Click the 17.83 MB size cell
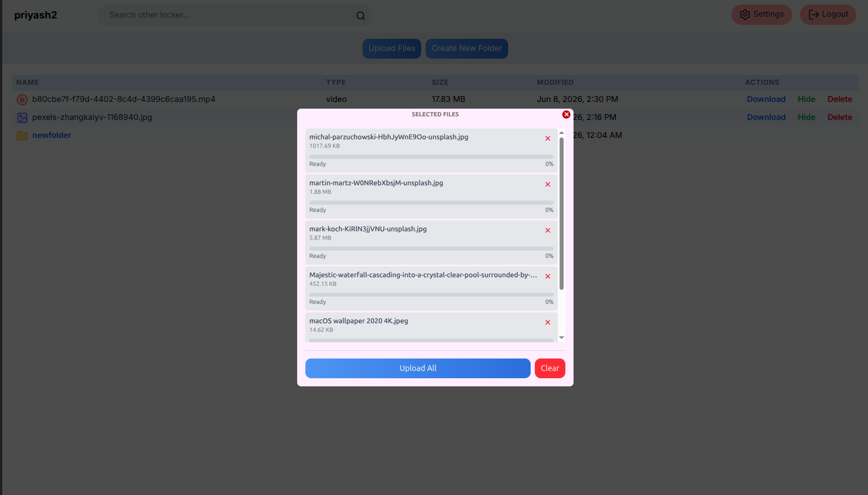This screenshot has width=868, height=495. (448, 99)
